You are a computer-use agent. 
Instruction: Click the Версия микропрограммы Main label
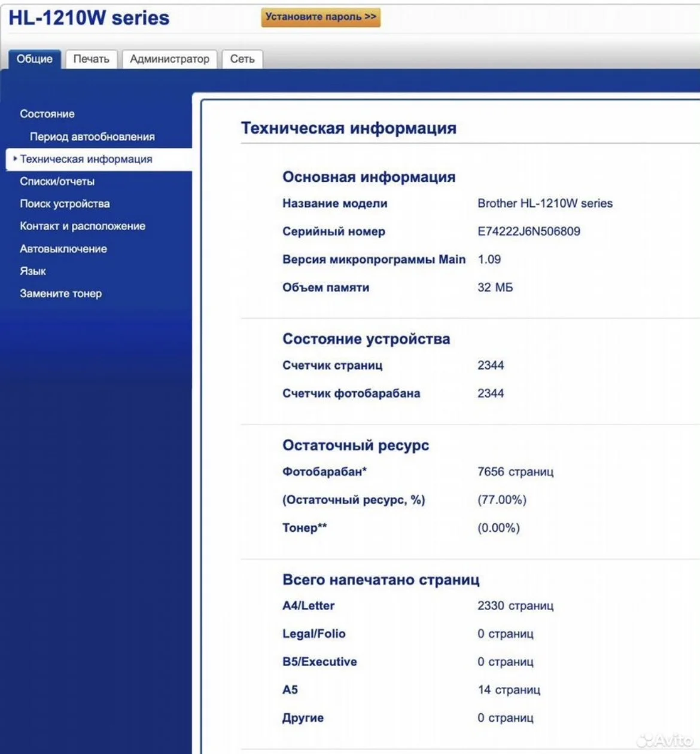374,260
